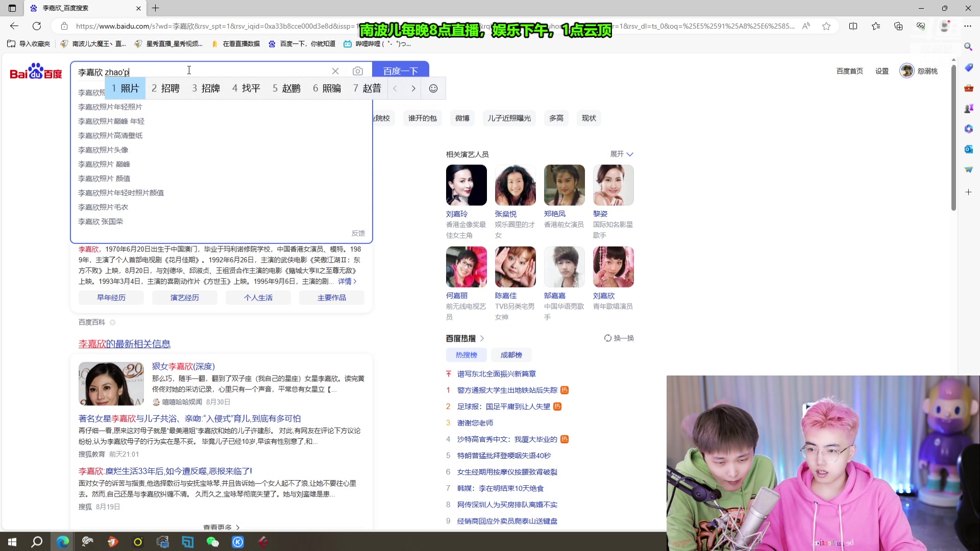
Task: Open 主要作品 section button
Action: click(x=332, y=297)
